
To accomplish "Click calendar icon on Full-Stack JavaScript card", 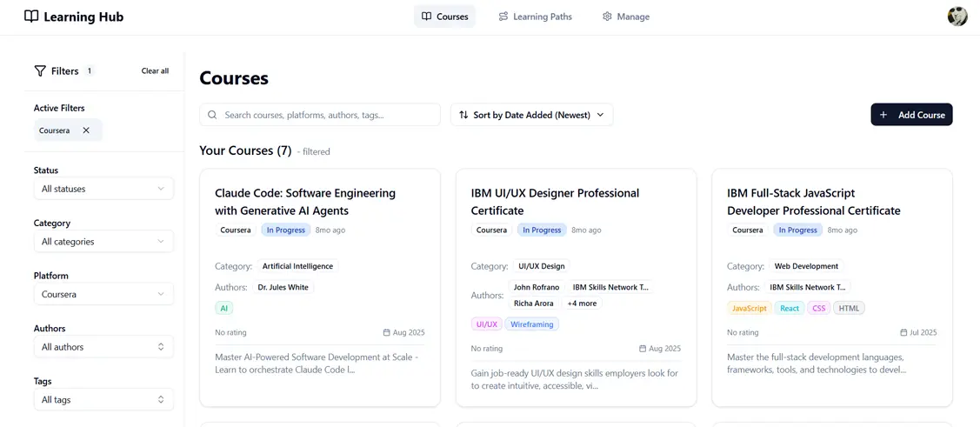I will [x=903, y=332].
